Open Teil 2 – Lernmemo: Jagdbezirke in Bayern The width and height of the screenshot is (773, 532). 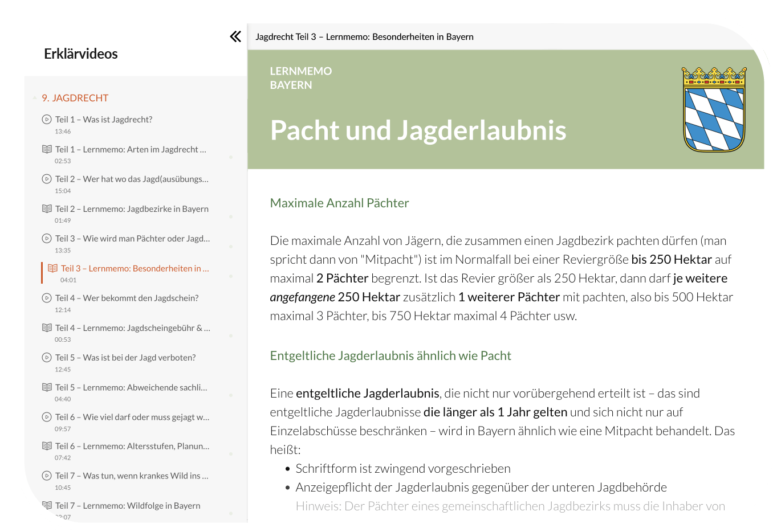(132, 209)
